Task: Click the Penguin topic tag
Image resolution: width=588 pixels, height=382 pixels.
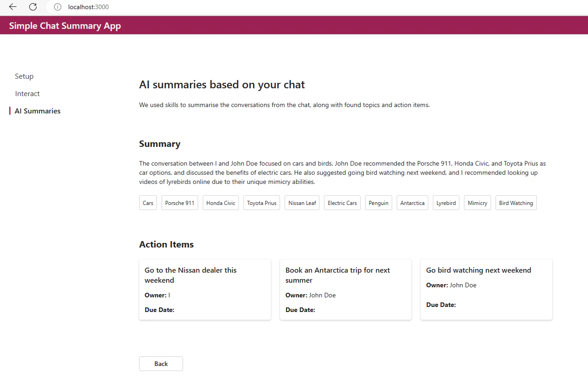Action: (x=378, y=203)
